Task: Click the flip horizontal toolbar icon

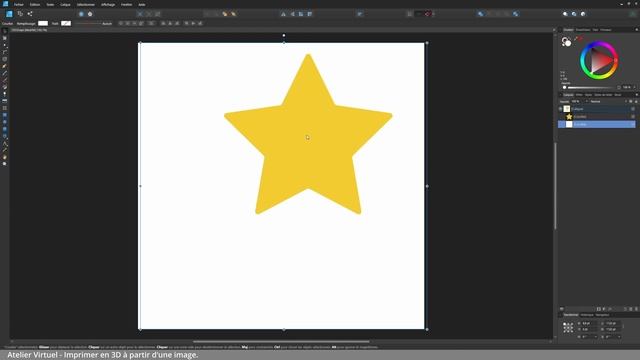Action: 283,14
